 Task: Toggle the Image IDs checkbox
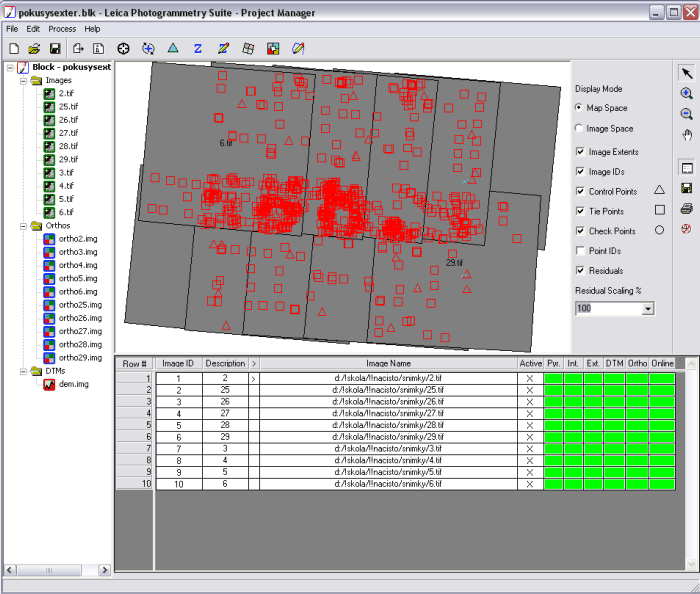[580, 171]
